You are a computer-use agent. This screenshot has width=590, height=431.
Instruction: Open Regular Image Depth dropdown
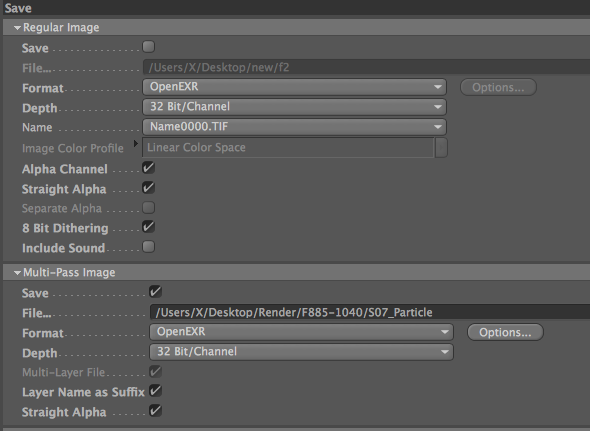(x=295, y=107)
